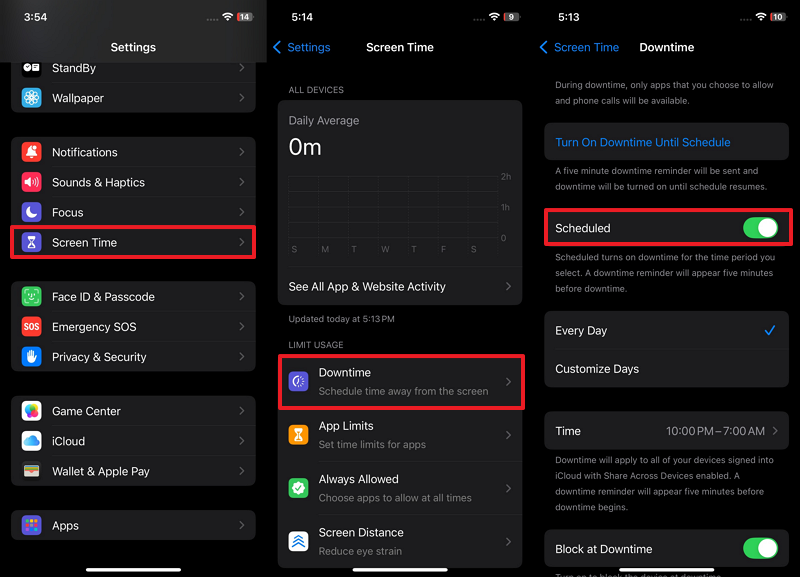
Task: Open the Privacy & Security row
Action: click(x=133, y=357)
